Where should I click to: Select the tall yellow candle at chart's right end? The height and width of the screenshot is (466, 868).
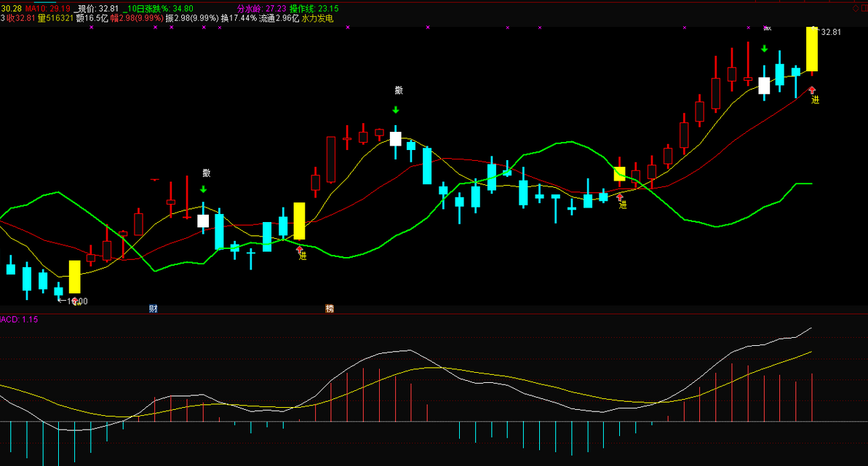(811, 50)
